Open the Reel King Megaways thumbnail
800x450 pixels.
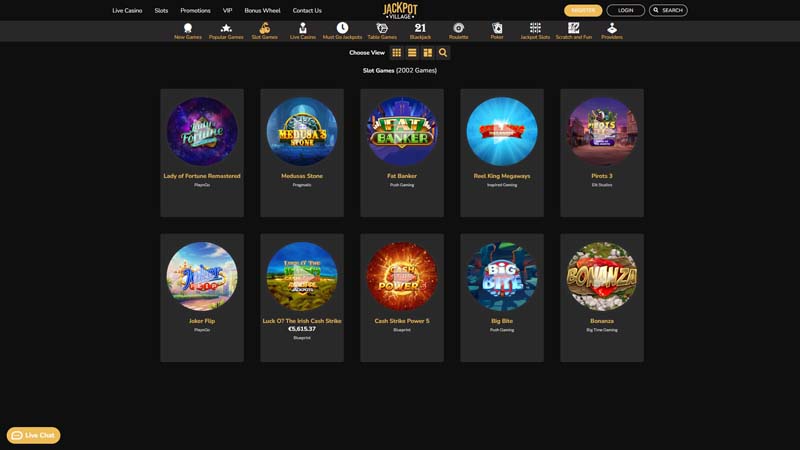pos(502,131)
